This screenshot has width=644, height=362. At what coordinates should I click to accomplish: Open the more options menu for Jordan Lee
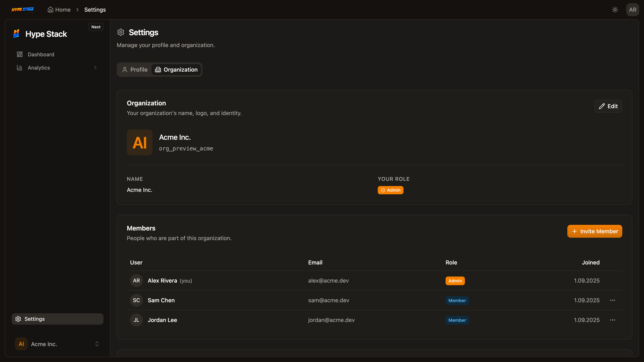pos(612,320)
